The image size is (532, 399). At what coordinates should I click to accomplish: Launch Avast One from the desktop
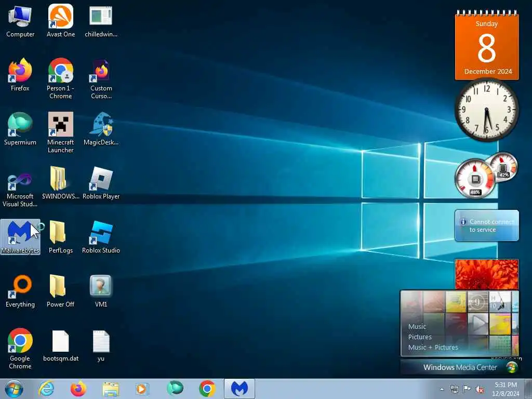click(61, 21)
